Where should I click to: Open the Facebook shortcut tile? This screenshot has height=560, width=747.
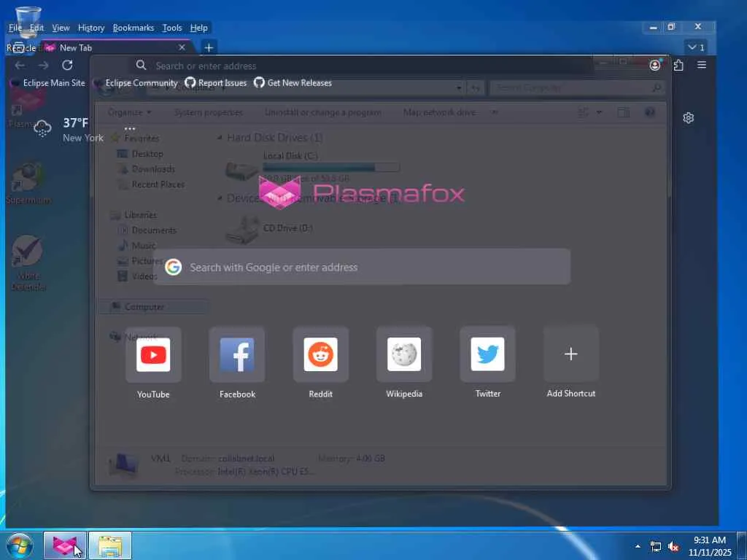[237, 354]
